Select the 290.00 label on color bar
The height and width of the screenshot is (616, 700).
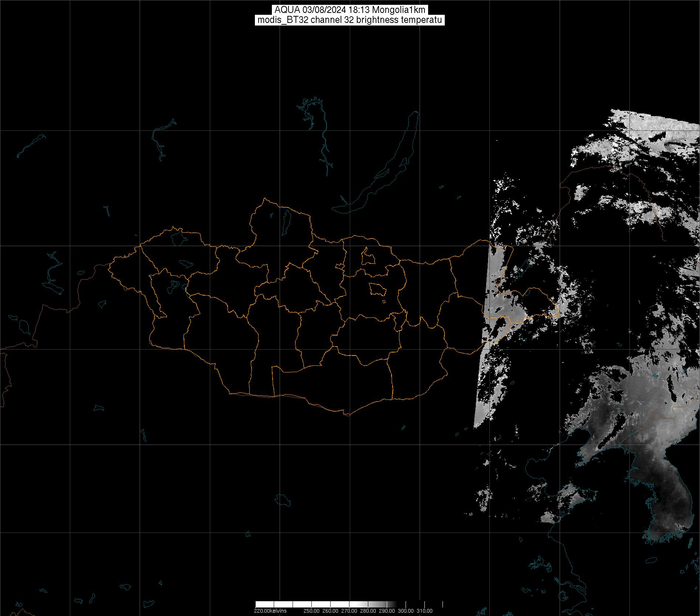(386, 611)
